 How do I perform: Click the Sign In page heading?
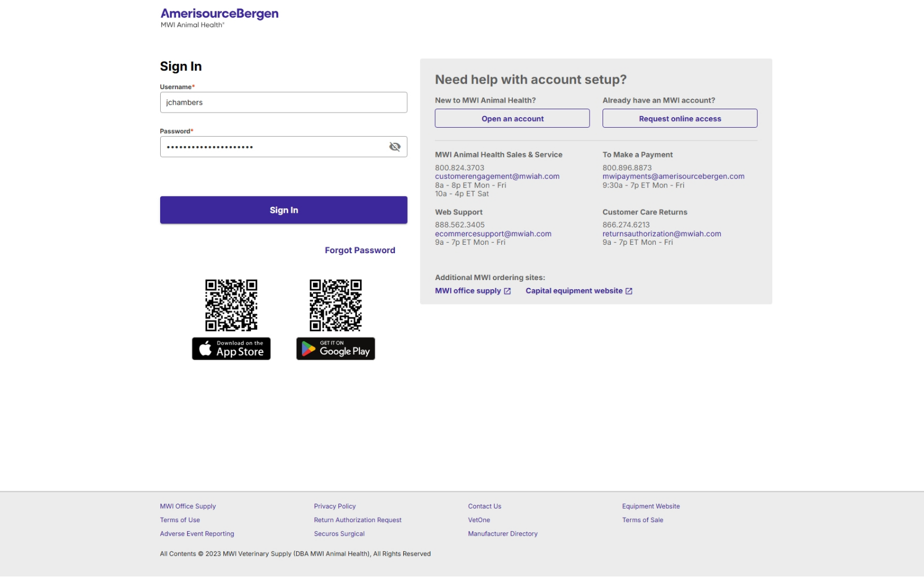[x=181, y=67]
